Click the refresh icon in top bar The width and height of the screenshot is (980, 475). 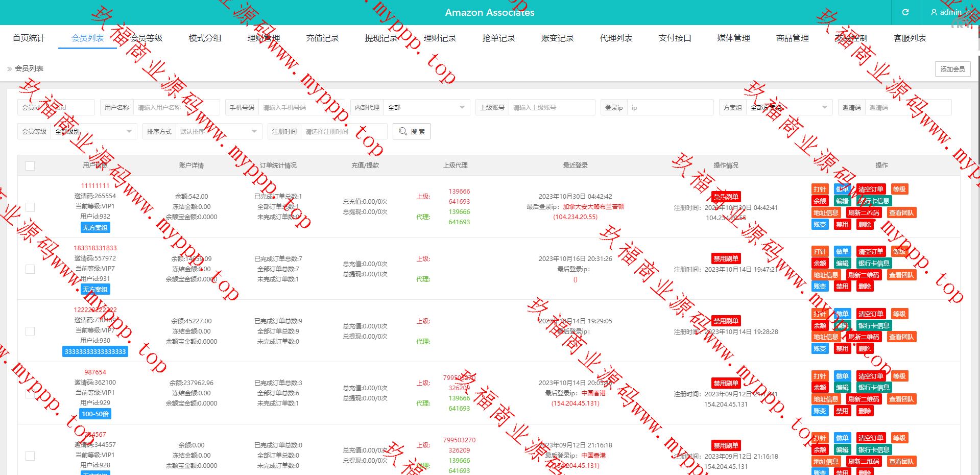[x=905, y=12]
